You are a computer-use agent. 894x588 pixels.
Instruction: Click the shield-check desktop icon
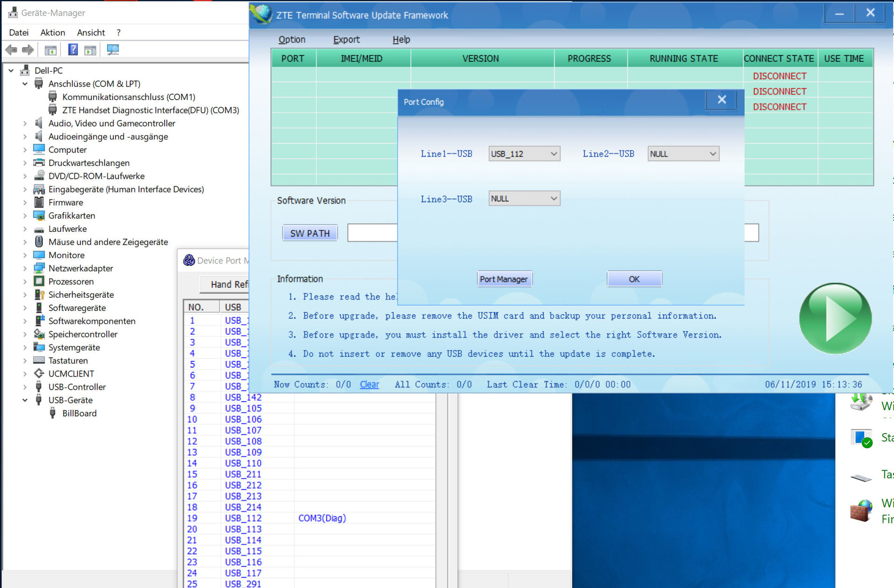(861, 438)
